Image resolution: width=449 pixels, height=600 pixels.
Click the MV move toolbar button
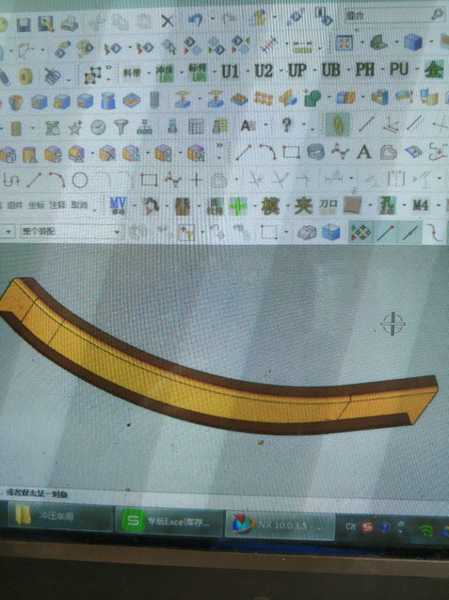[118, 205]
